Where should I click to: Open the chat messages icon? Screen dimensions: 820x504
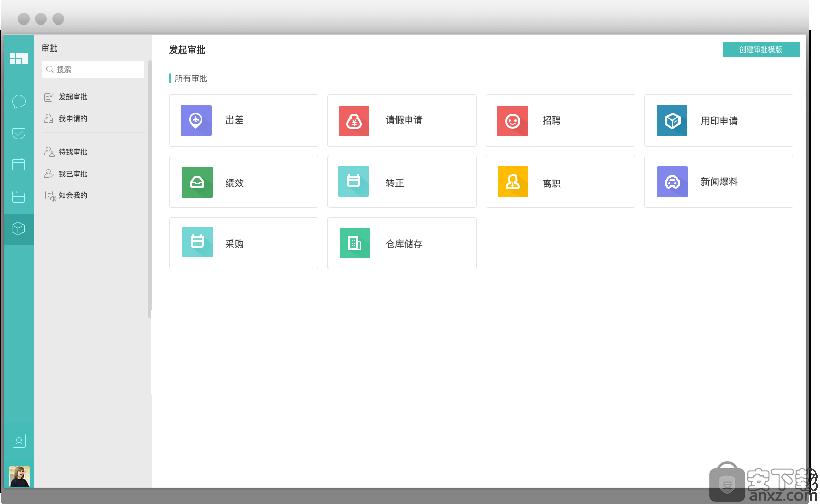pos(18,102)
